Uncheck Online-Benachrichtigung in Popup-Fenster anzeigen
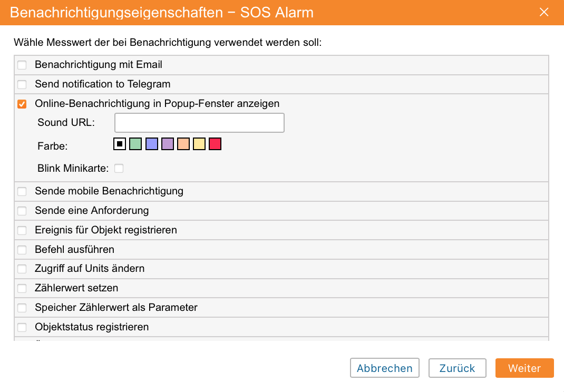This screenshot has width=564, height=392. 22,104
